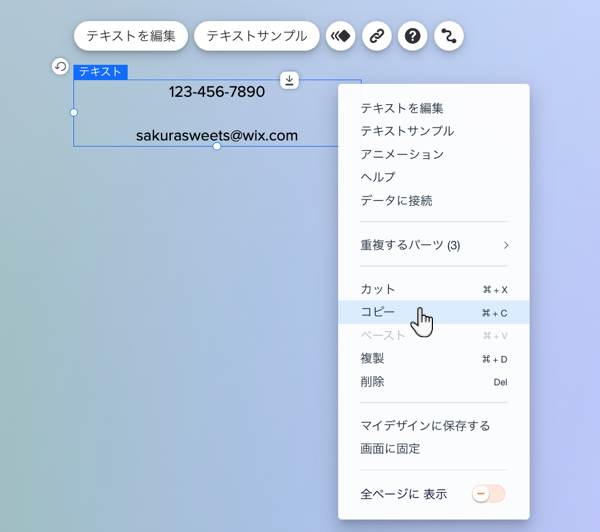Choose マイデザインに保存する from the menu
The height and width of the screenshot is (532, 600).
[x=434, y=426]
